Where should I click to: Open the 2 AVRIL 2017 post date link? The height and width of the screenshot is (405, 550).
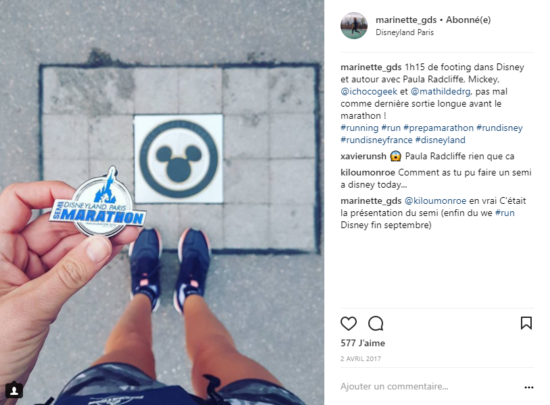pos(361,359)
